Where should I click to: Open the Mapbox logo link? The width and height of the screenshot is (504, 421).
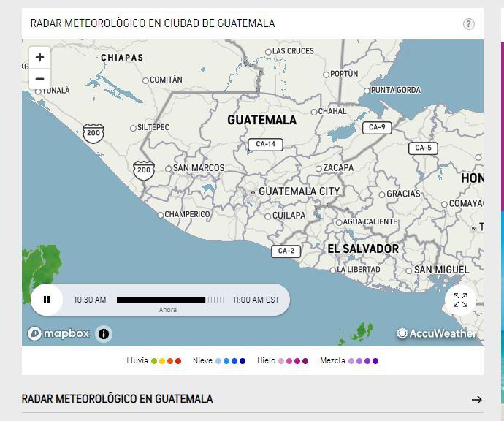point(59,334)
